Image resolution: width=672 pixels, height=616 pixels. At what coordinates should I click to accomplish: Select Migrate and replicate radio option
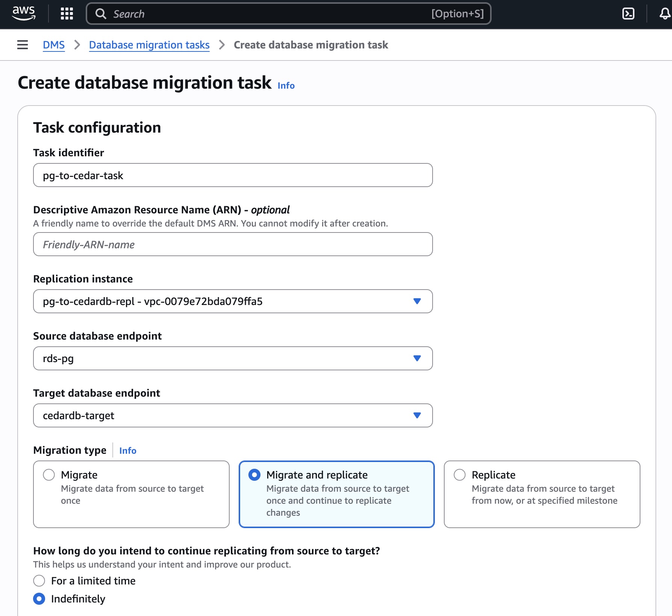coord(254,475)
